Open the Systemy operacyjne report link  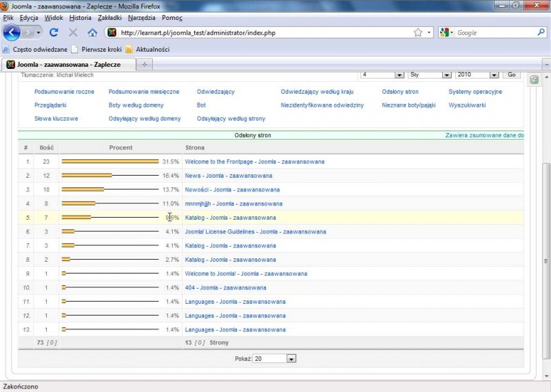pyautogui.click(x=475, y=92)
